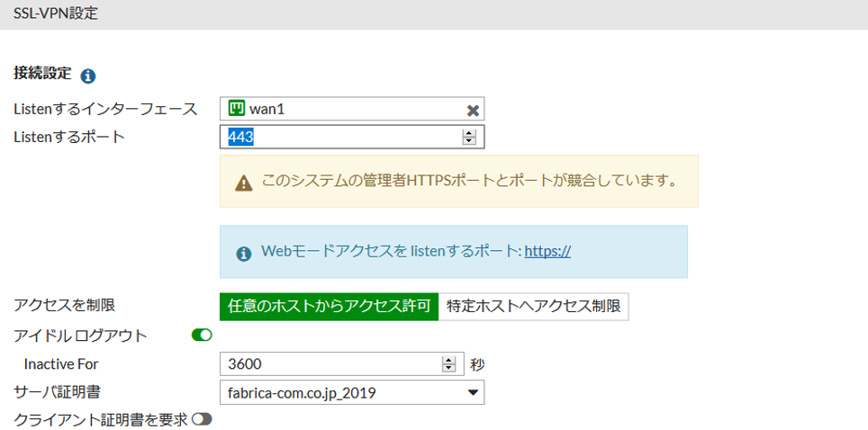Increase Listen port with up arrow
Image resolution: width=868 pixels, height=430 pixels.
pos(469,133)
